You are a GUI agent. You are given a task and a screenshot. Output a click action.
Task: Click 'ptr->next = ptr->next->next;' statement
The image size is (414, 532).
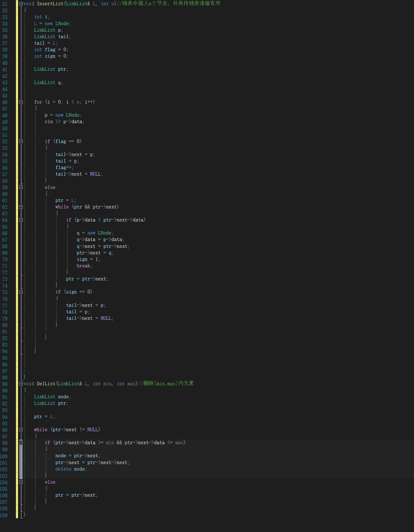[93, 463]
